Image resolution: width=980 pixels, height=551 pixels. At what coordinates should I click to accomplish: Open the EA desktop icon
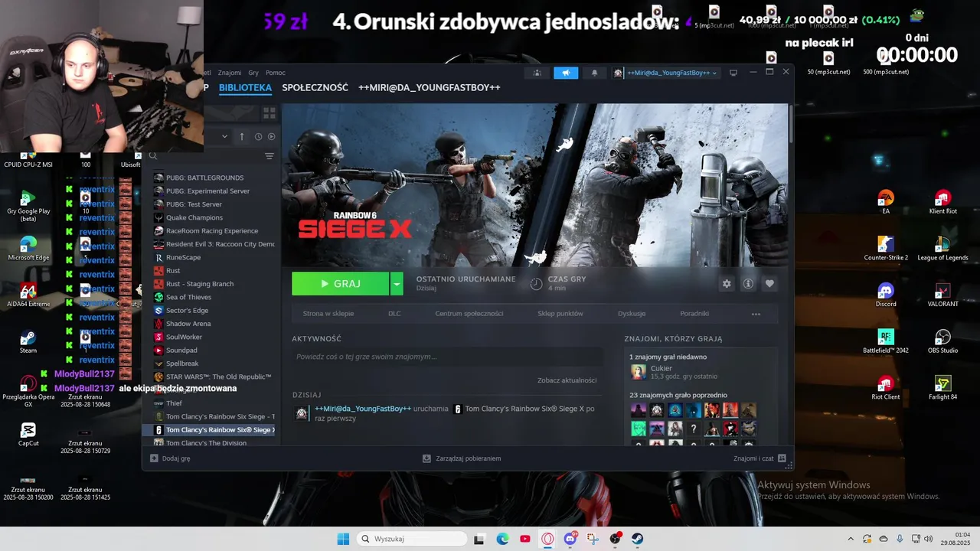pos(886,201)
